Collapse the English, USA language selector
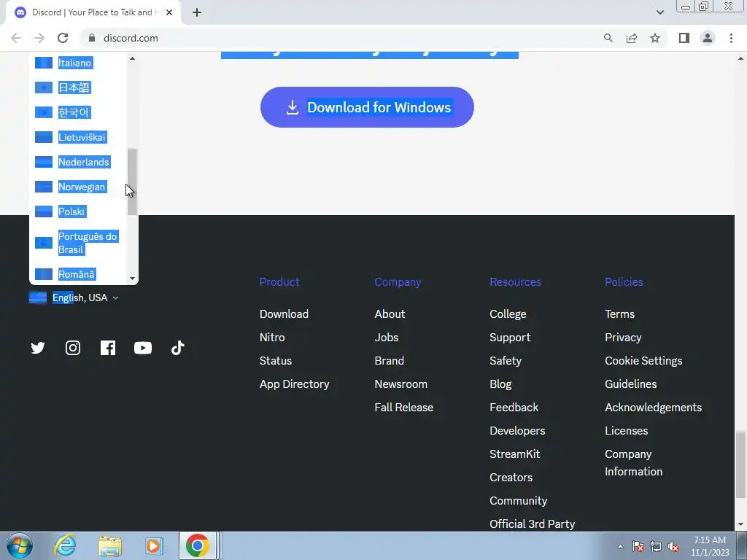747x560 pixels. [x=74, y=297]
